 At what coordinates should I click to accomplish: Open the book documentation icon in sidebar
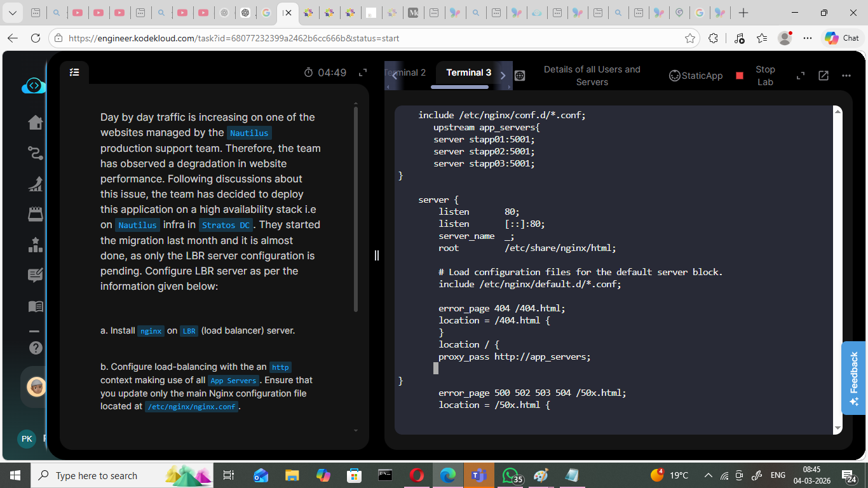pyautogui.click(x=36, y=306)
